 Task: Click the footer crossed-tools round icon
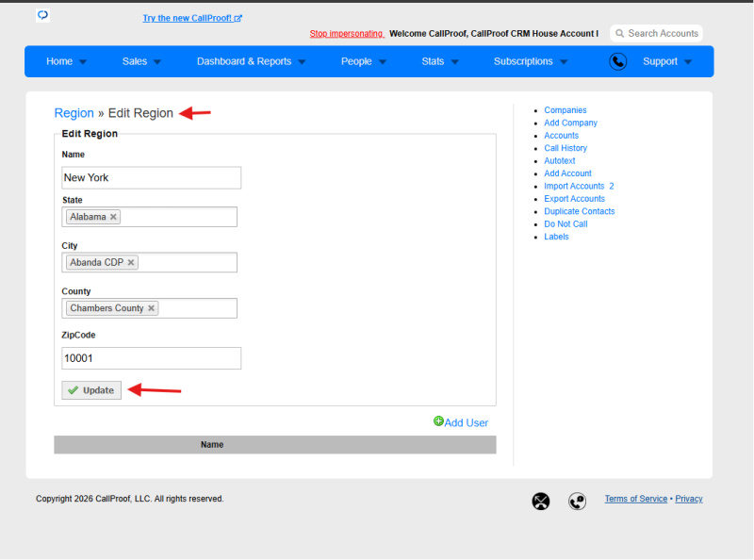(541, 502)
